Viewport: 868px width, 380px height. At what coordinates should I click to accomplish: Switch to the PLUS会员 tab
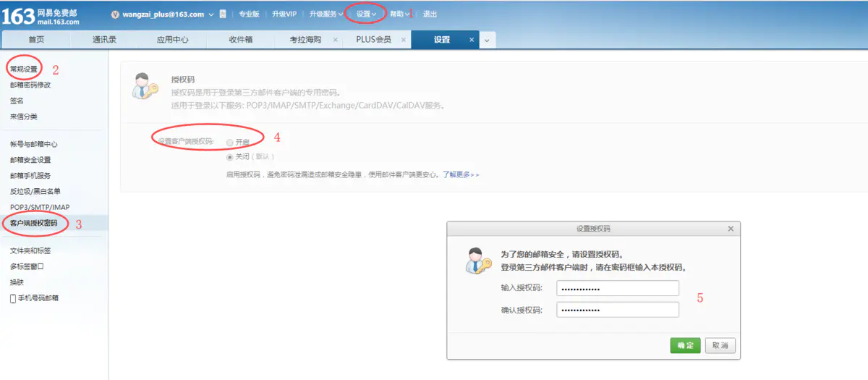[x=373, y=40]
